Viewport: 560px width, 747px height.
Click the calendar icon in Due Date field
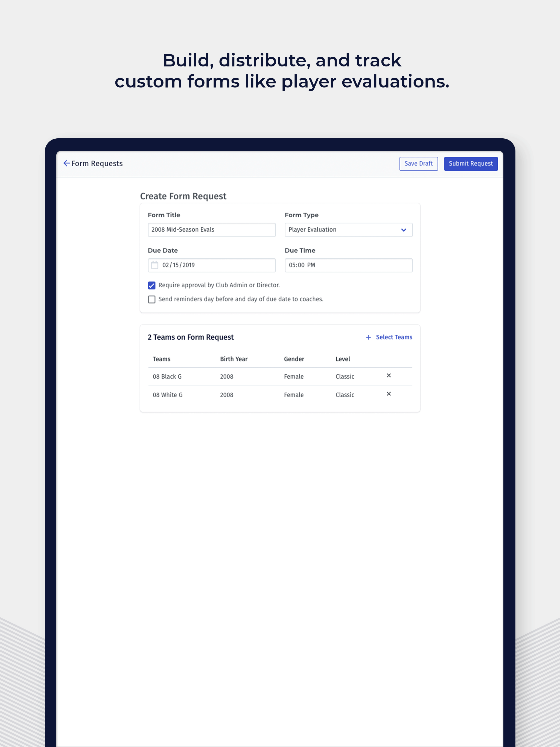tap(154, 265)
